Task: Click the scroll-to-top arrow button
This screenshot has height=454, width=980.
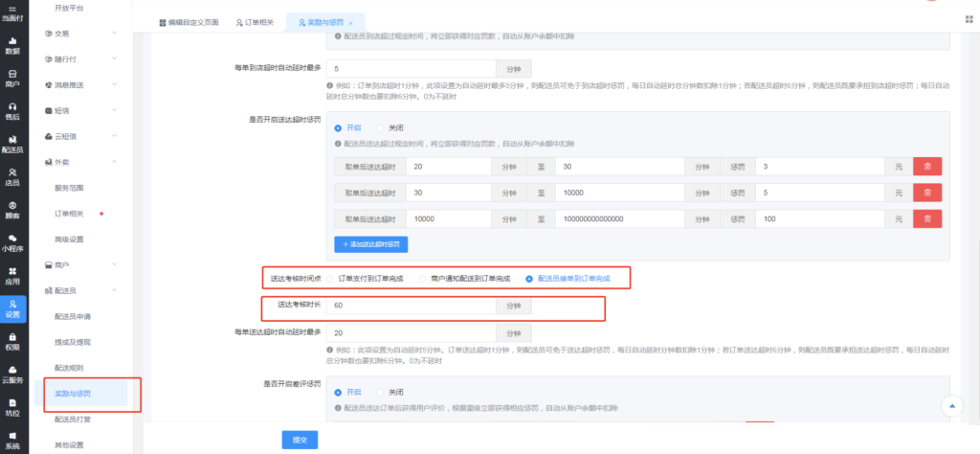Action: (952, 406)
